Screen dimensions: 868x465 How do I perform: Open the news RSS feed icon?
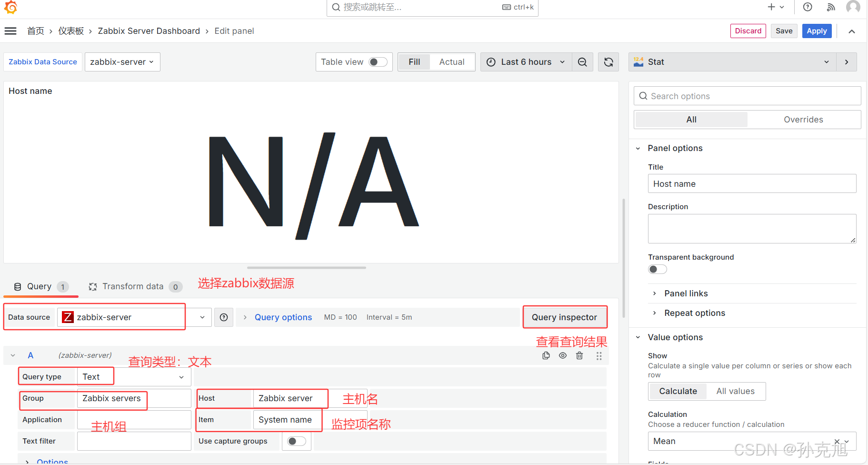[831, 7]
